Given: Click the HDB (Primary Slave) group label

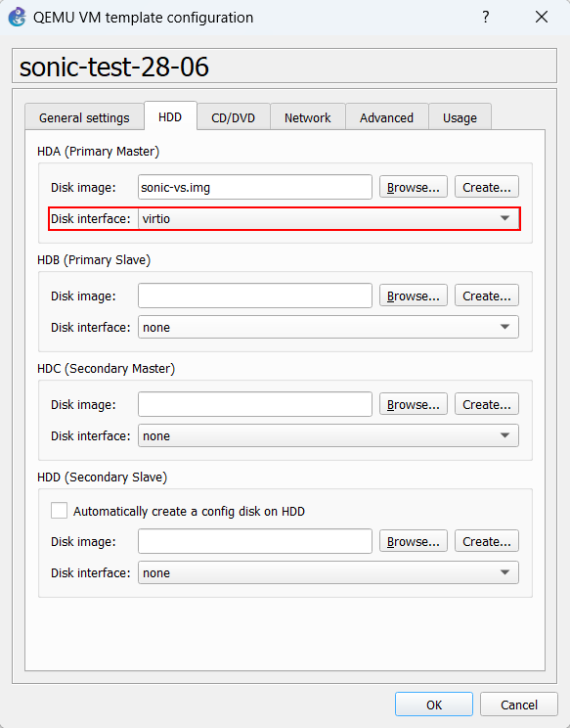Looking at the screenshot, I should pyautogui.click(x=94, y=260).
